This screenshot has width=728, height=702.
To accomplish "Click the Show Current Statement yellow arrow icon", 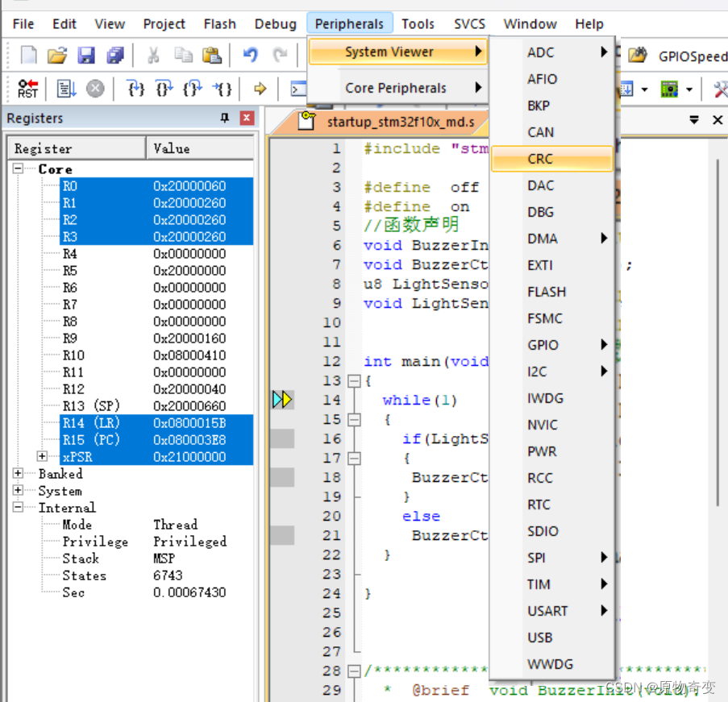I will point(258,89).
